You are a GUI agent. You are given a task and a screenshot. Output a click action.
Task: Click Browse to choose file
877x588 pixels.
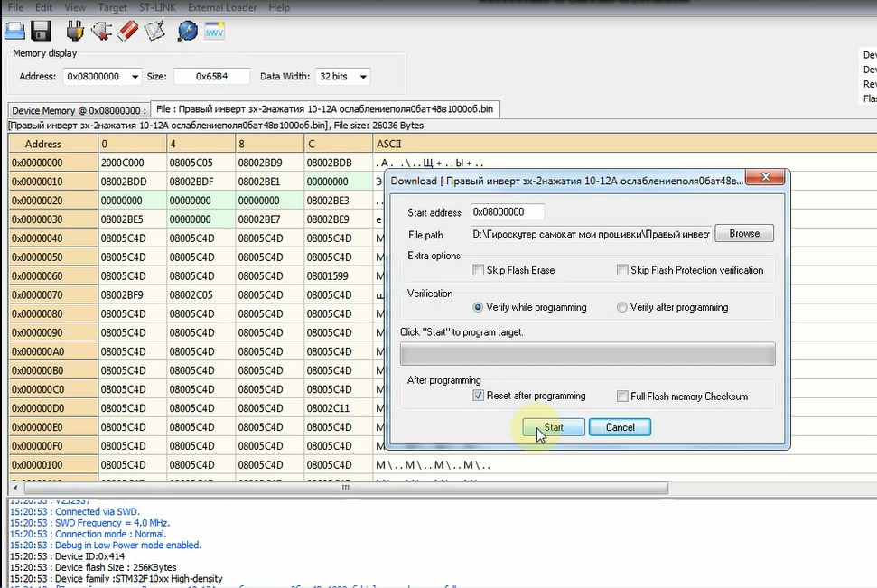pos(744,233)
